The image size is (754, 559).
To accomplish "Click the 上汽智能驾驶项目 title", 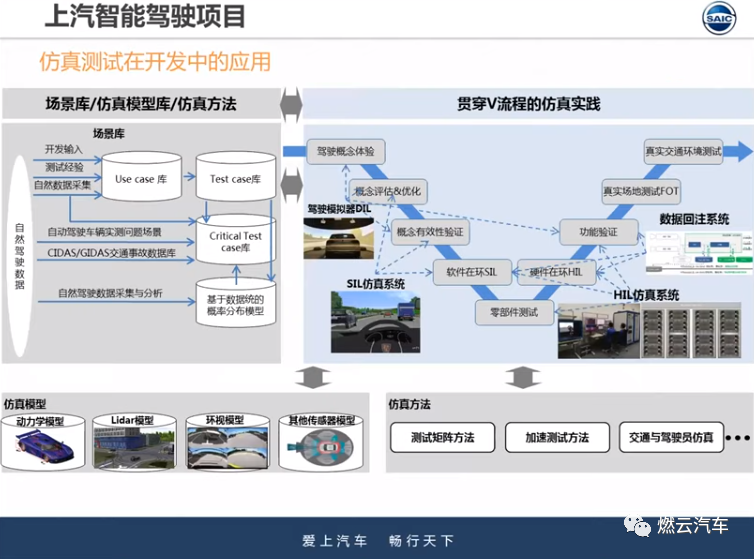I will (x=145, y=16).
